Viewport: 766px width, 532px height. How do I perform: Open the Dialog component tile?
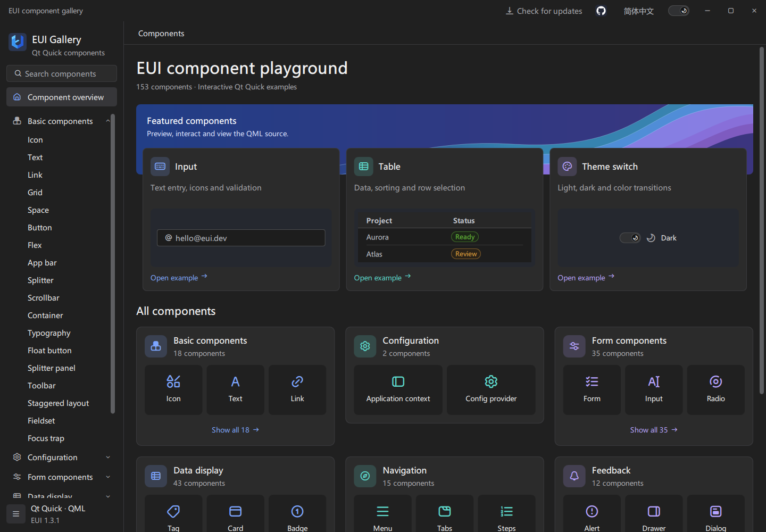pos(716,514)
